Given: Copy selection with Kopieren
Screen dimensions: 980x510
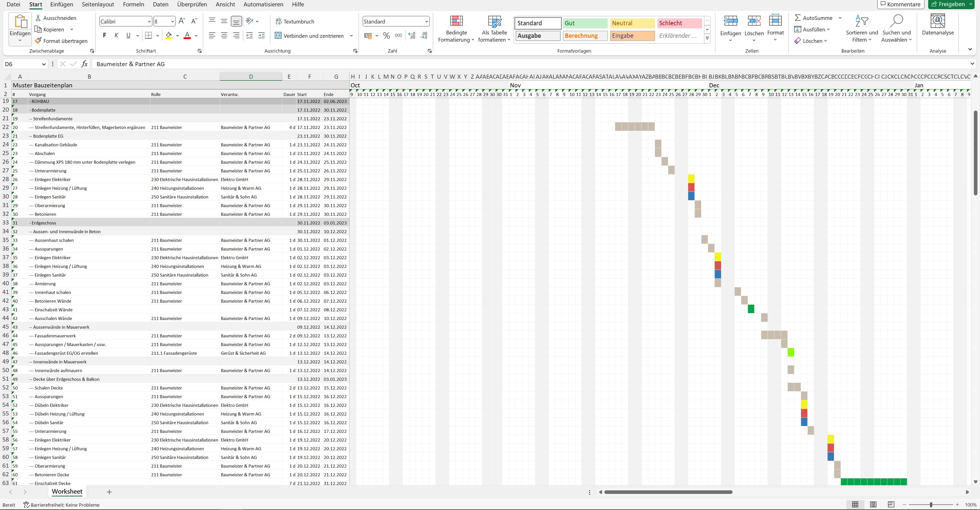Looking at the screenshot, I should [x=50, y=29].
